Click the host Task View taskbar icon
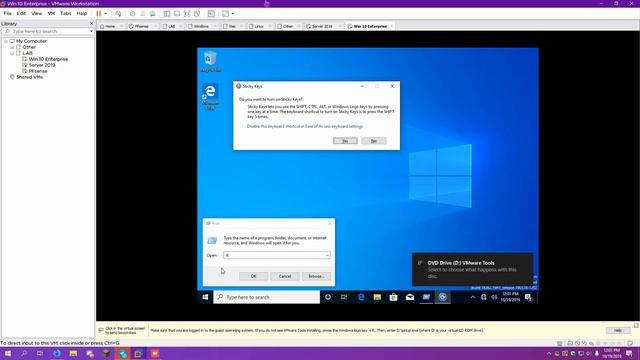 click(x=40, y=353)
